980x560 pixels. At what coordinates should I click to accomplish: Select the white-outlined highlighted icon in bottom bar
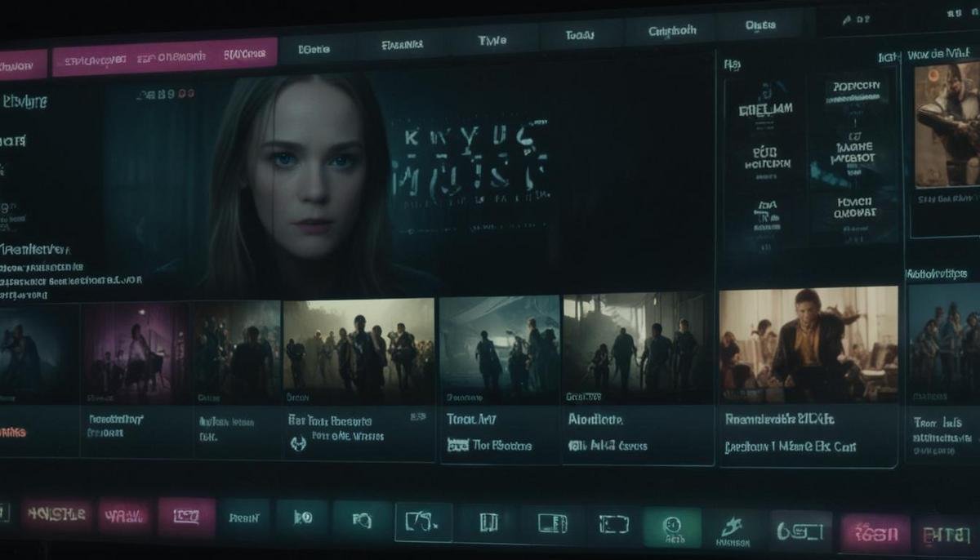click(423, 522)
